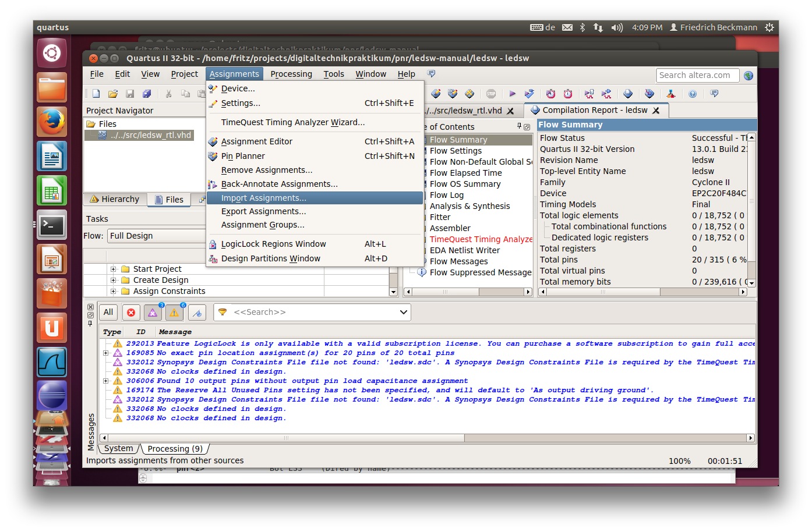Select Flow Settings in Table of Contents
Viewport: 812px width, 532px height.
click(456, 151)
